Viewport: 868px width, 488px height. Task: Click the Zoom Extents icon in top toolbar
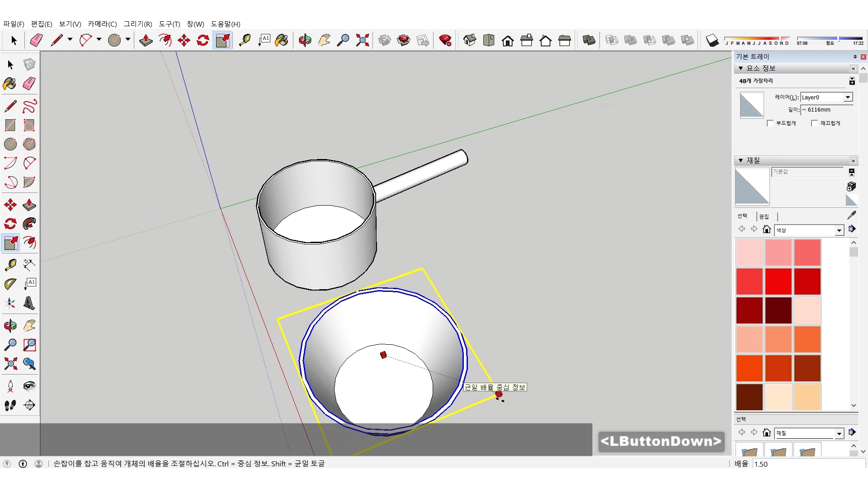pos(362,40)
